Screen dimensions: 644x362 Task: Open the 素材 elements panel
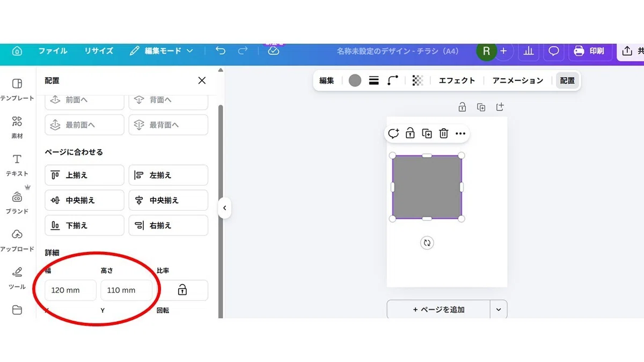(17, 127)
